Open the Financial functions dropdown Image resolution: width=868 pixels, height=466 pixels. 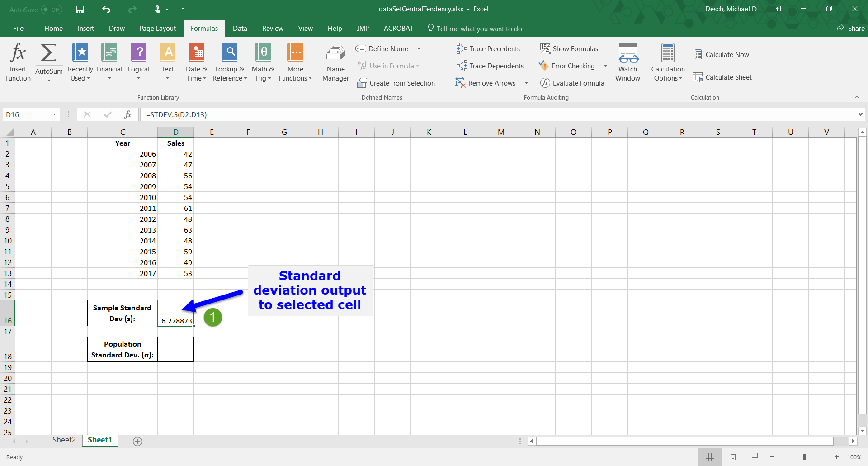point(109,62)
